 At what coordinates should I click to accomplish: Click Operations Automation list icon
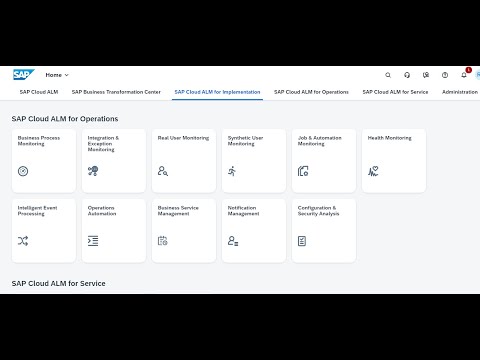[93, 241]
